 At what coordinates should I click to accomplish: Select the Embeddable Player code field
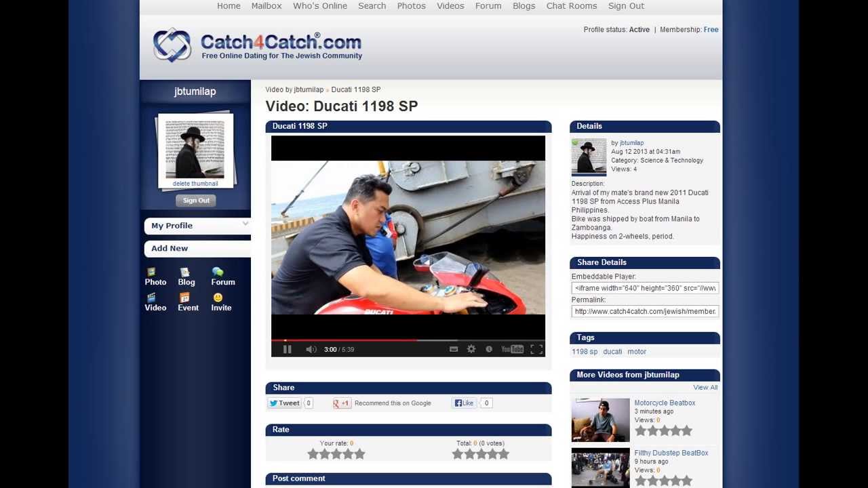645,288
